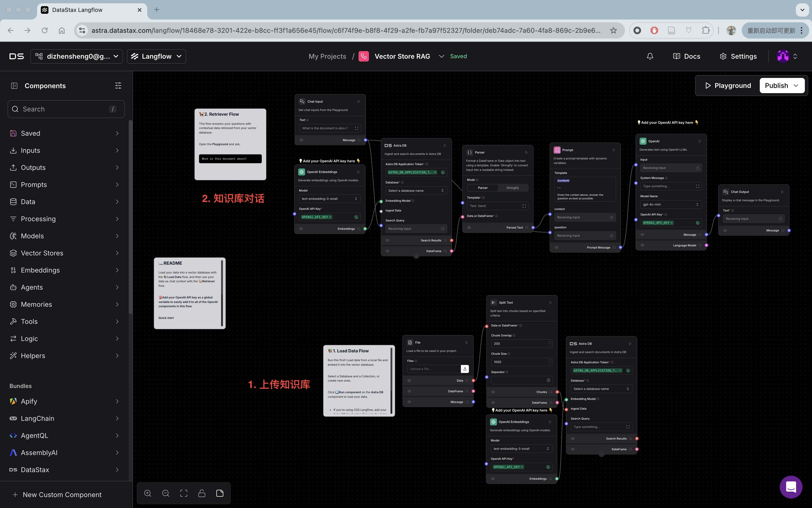Open component filter settings sliders icon
This screenshot has height=508, width=812.
[118, 86]
